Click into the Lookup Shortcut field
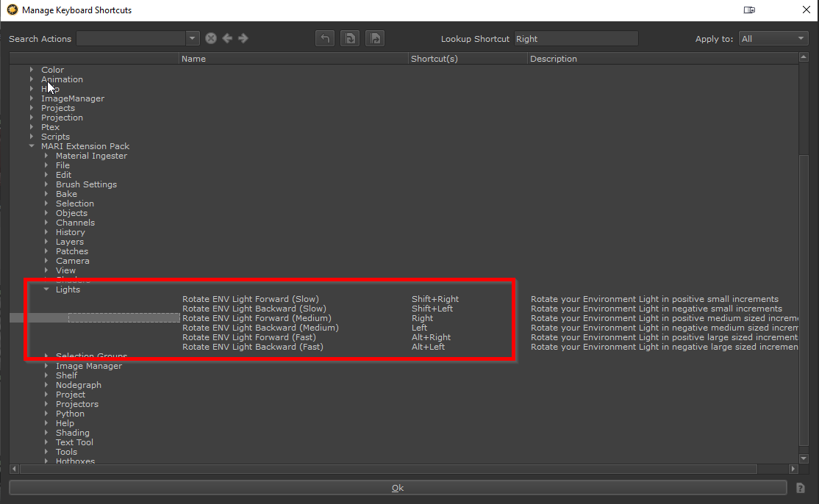 pyautogui.click(x=576, y=39)
